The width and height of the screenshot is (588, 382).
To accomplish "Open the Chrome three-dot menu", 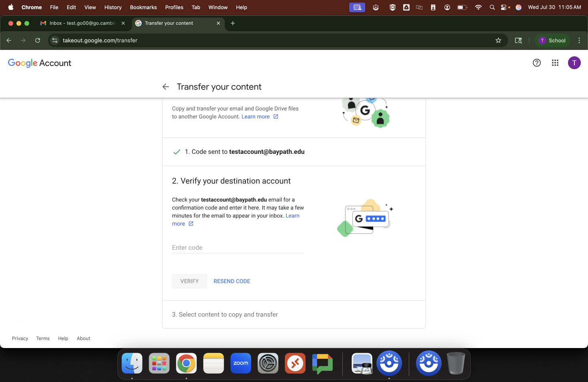I will pos(579,40).
